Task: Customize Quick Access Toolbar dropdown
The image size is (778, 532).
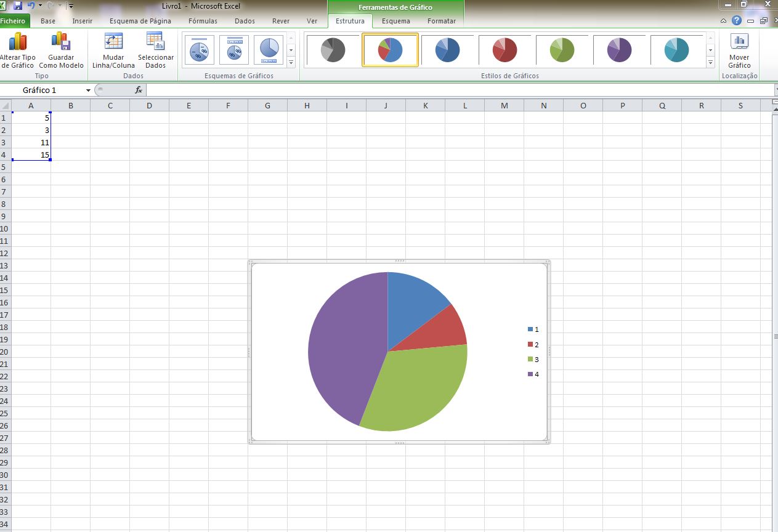Action: pos(71,6)
